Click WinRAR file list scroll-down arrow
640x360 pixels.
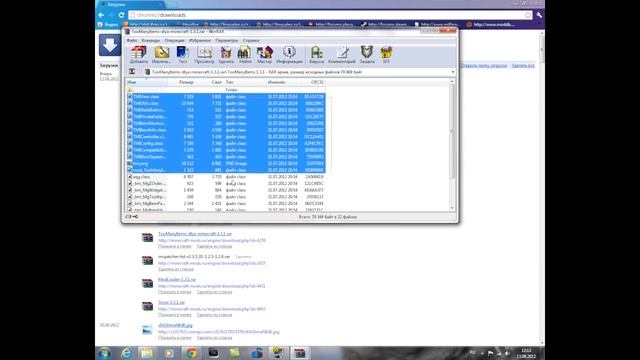pos(452,208)
